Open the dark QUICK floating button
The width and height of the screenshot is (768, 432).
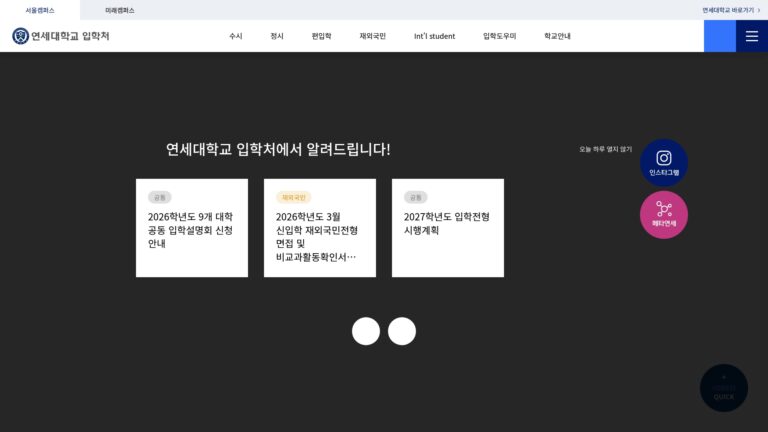[723, 388]
